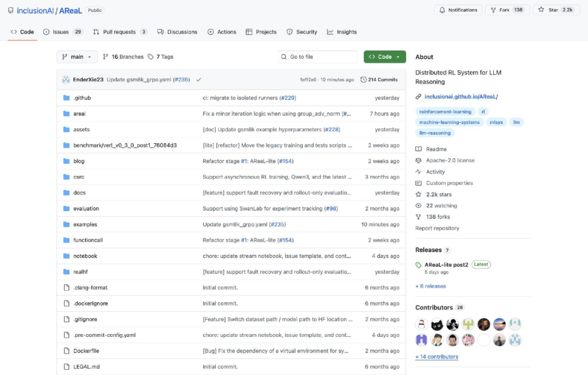The width and height of the screenshot is (588, 375).
Task: Show the + 14 contributors link
Action: (x=437, y=356)
